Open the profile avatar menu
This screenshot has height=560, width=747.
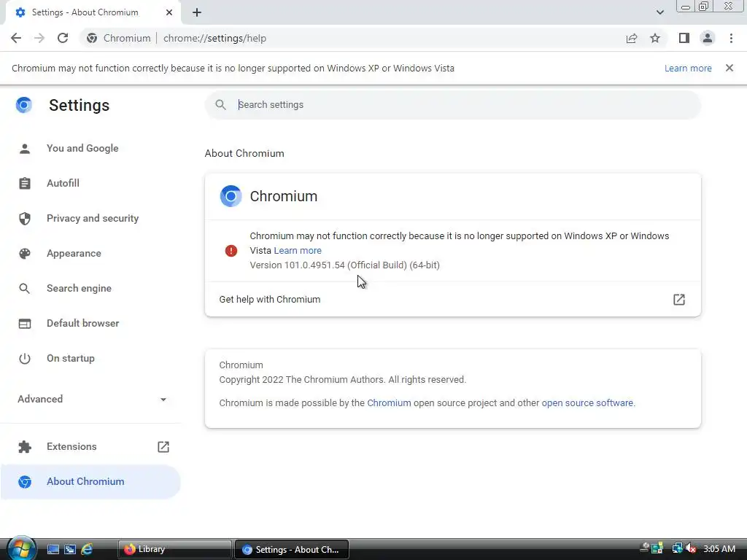(708, 38)
